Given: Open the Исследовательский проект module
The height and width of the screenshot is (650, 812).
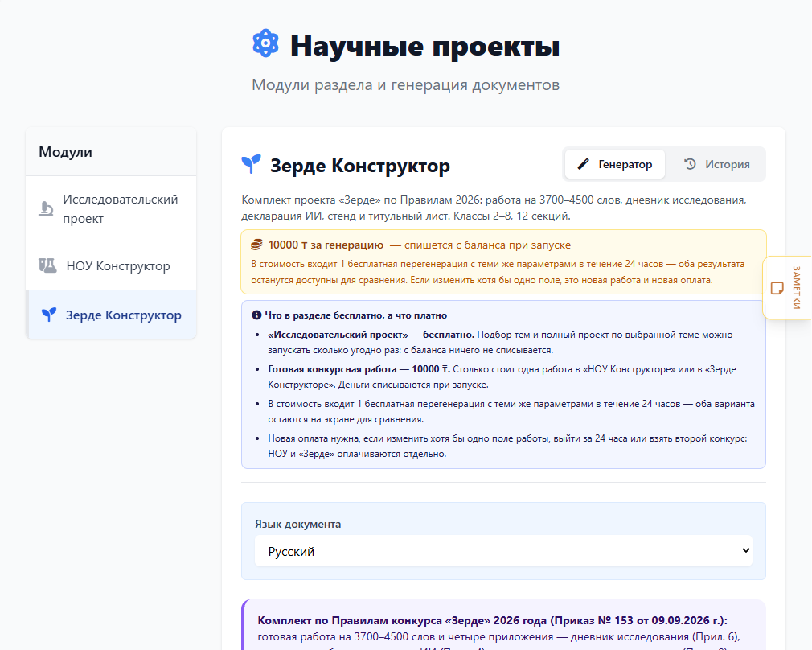Looking at the screenshot, I should pos(111,208).
